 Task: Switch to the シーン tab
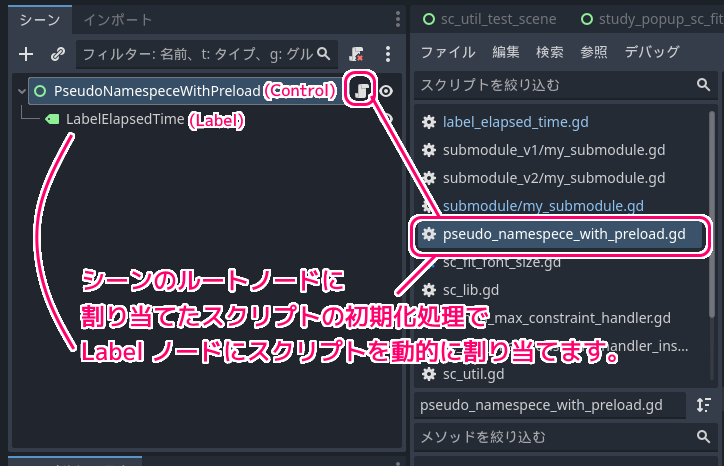pyautogui.click(x=40, y=20)
